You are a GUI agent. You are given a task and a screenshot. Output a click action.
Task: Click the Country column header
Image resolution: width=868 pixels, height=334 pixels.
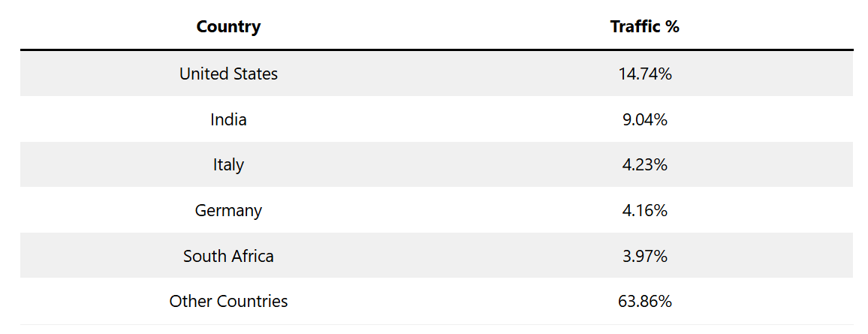coord(228,27)
